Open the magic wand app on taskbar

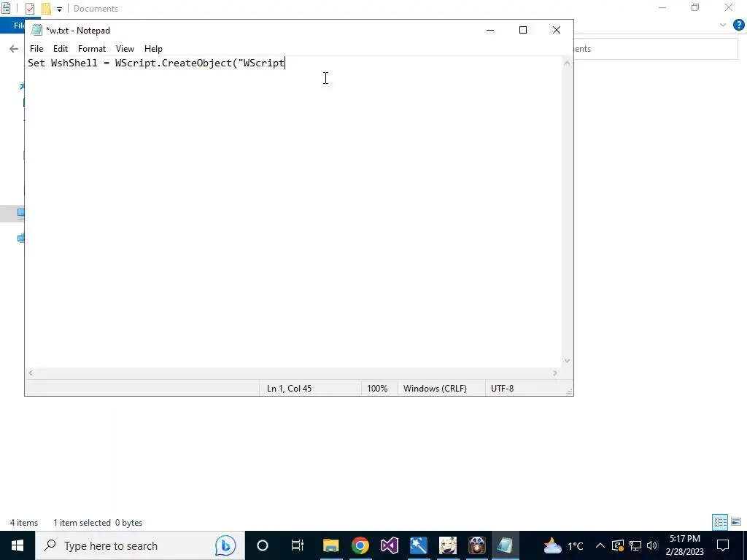tap(418, 545)
